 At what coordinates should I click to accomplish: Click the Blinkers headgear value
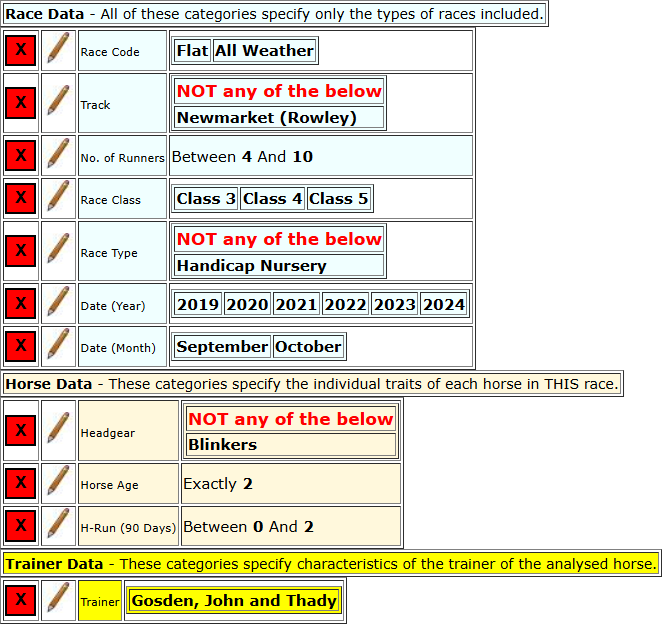click(x=290, y=445)
